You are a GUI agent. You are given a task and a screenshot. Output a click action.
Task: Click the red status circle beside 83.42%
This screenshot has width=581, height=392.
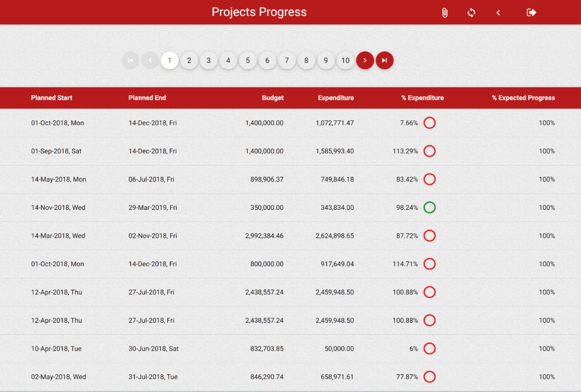(430, 179)
